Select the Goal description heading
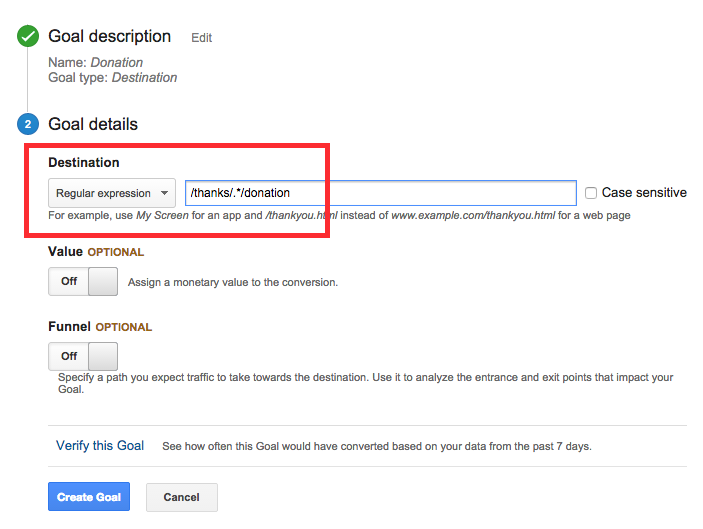 110,37
